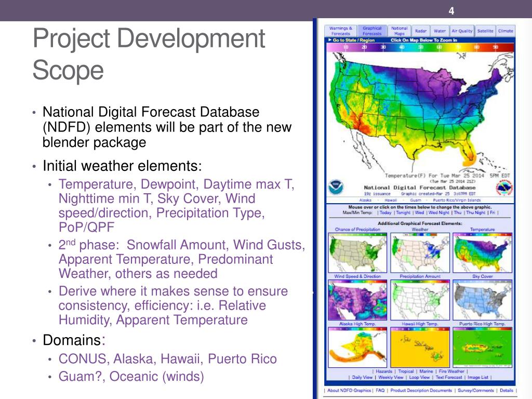The height and width of the screenshot is (399, 532).
Task: Open the Temperature map thumbnail
Action: click(483, 252)
